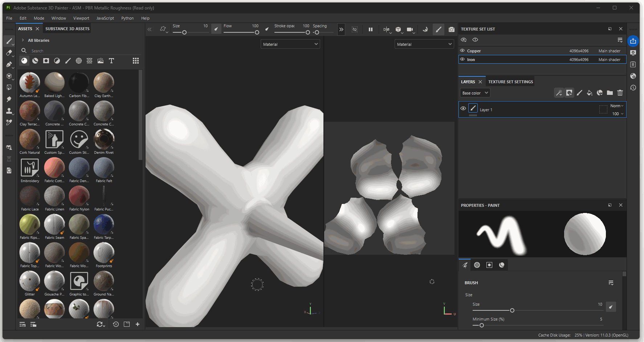Hide Layer 1 with its eye icon

tap(463, 109)
